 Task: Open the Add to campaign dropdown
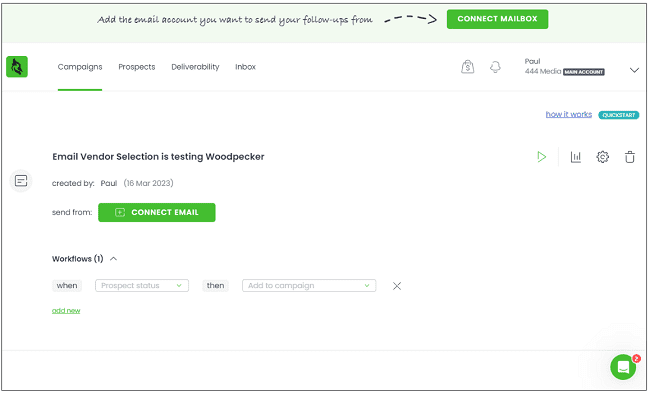pos(309,286)
